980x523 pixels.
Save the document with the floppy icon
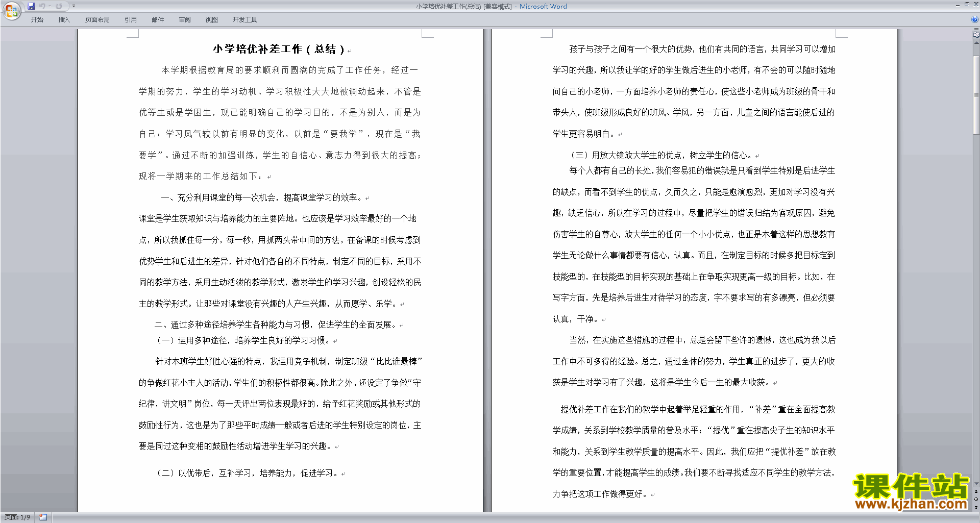pos(31,6)
